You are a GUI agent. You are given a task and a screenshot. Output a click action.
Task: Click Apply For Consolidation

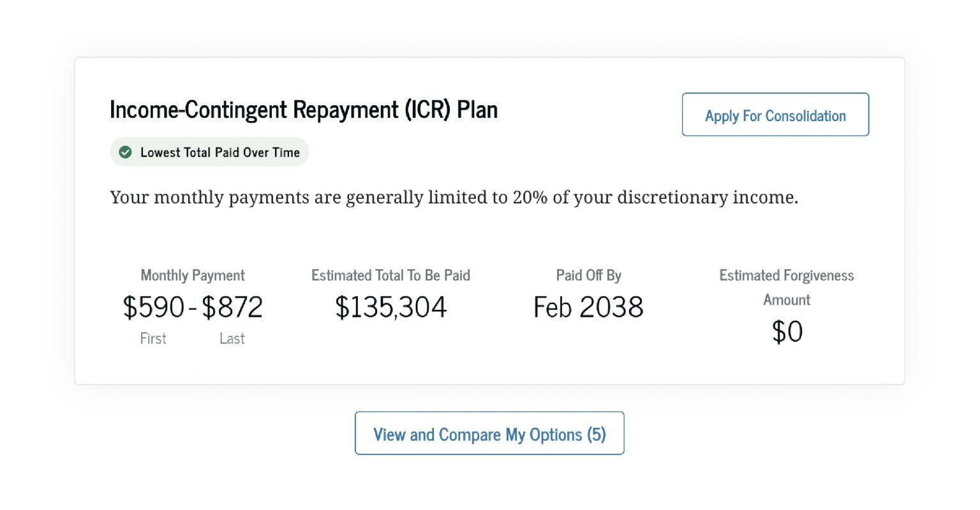[775, 115]
